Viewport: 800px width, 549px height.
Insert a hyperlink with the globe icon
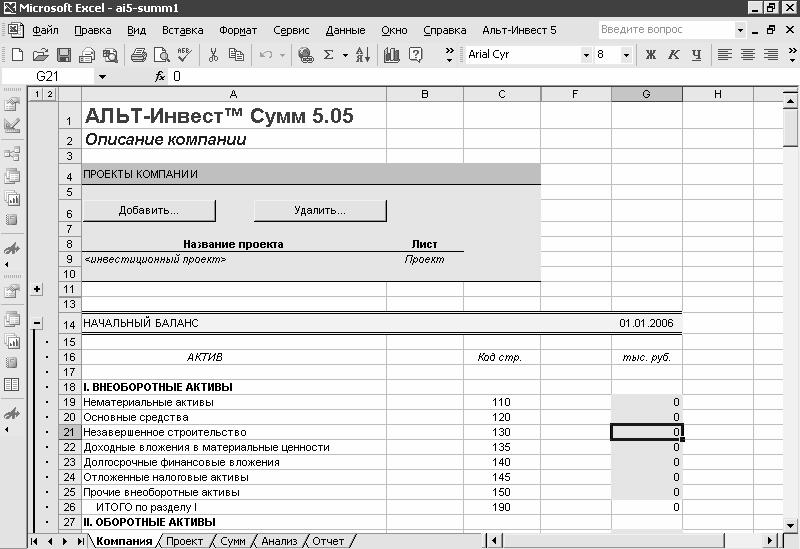[x=306, y=55]
